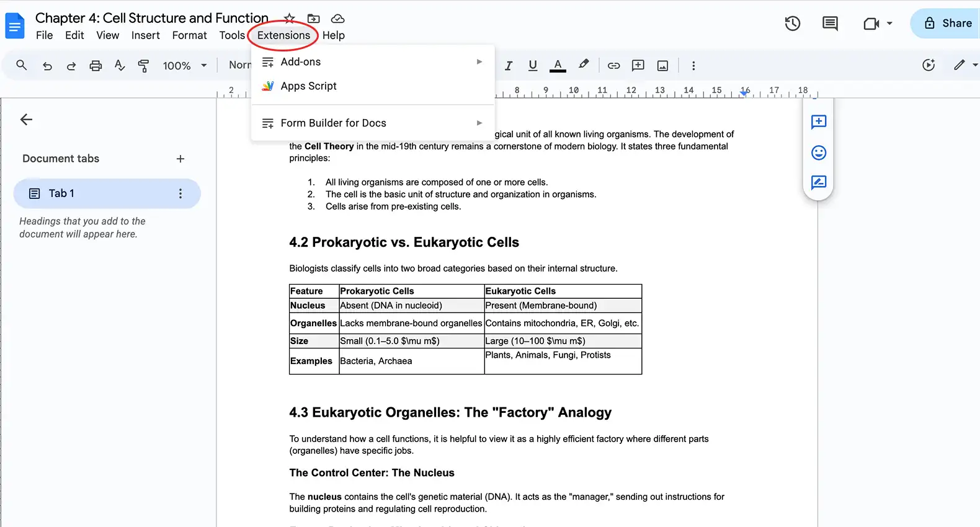Activate the paint format tool
980x527 pixels.
point(143,66)
